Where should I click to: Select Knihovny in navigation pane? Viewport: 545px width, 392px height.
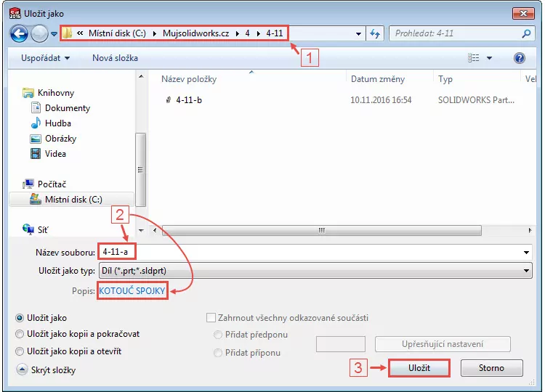(x=56, y=93)
